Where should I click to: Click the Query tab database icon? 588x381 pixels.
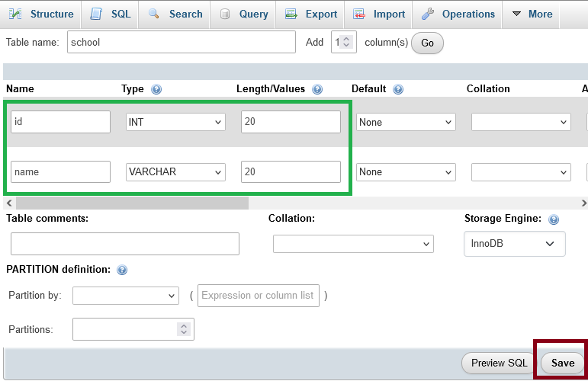(225, 14)
